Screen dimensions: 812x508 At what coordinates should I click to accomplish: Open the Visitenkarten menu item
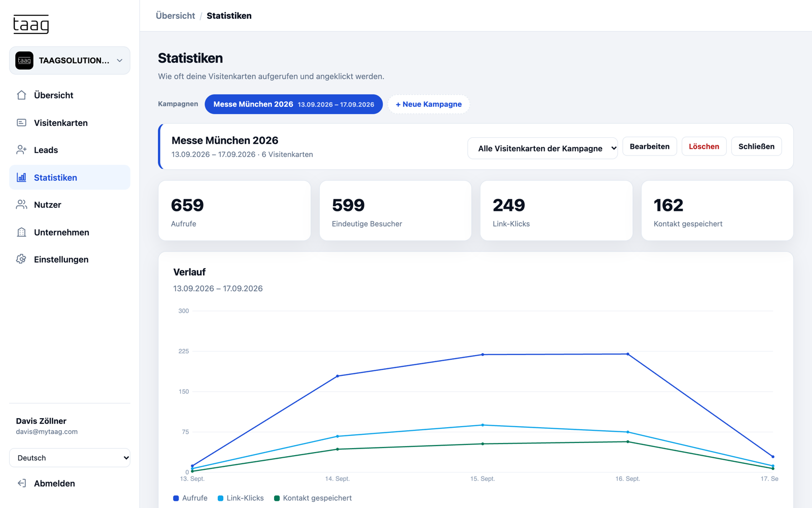(x=70, y=122)
